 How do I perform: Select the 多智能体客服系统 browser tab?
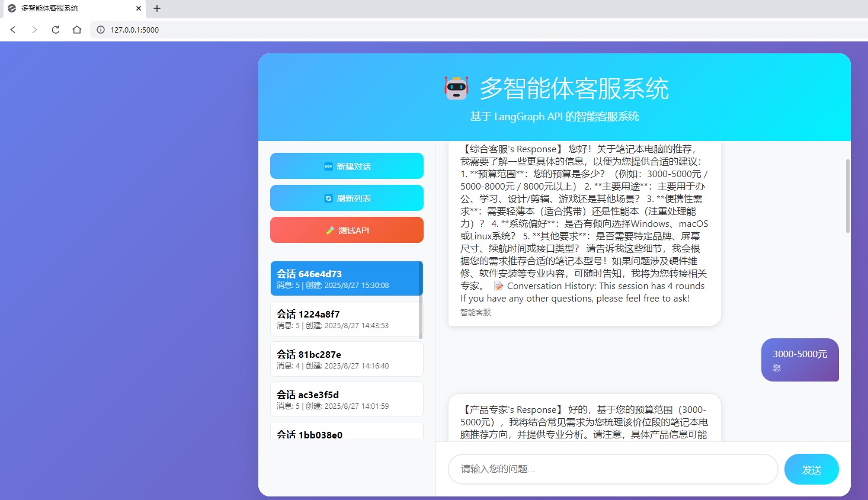point(73,8)
